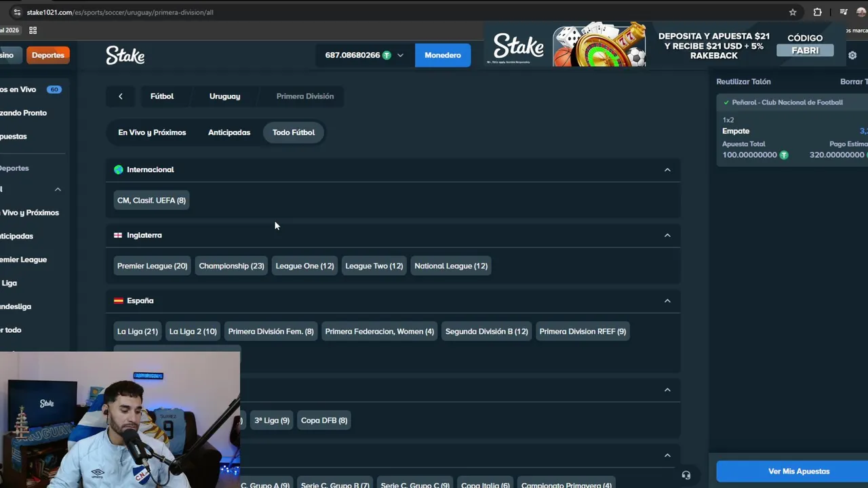Open the balance currency dropdown
Image resolution: width=868 pixels, height=488 pixels.
(x=400, y=55)
